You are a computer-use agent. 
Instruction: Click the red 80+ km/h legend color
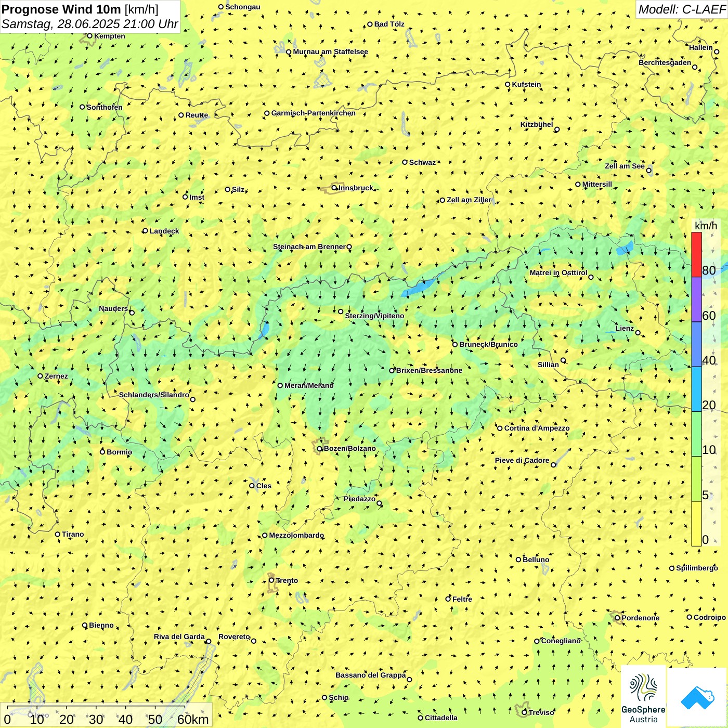click(x=696, y=254)
